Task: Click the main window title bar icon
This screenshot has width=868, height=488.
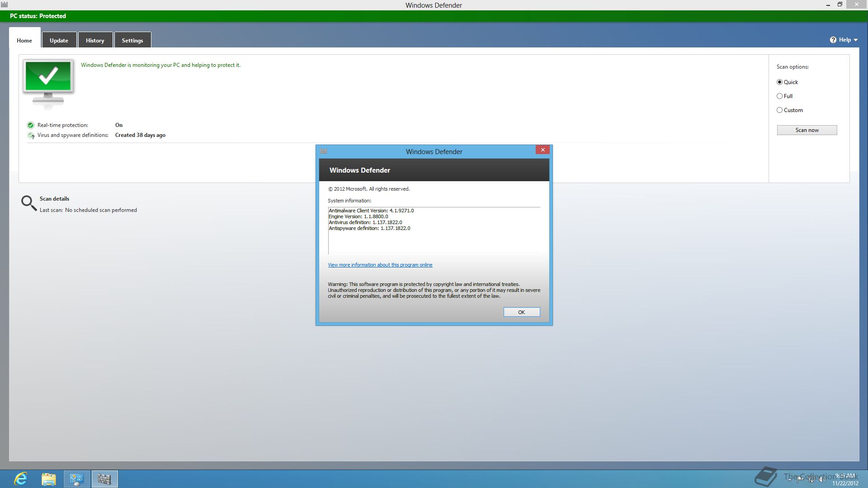Action: pos(5,5)
